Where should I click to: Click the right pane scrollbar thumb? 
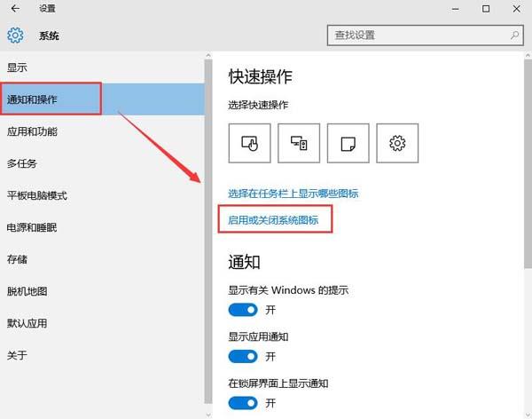coord(528,163)
